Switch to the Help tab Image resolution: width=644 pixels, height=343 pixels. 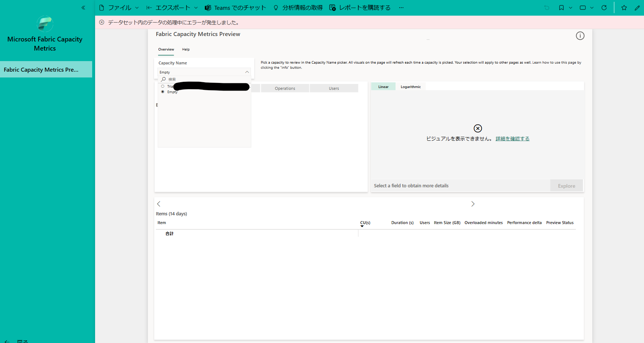coord(186,49)
